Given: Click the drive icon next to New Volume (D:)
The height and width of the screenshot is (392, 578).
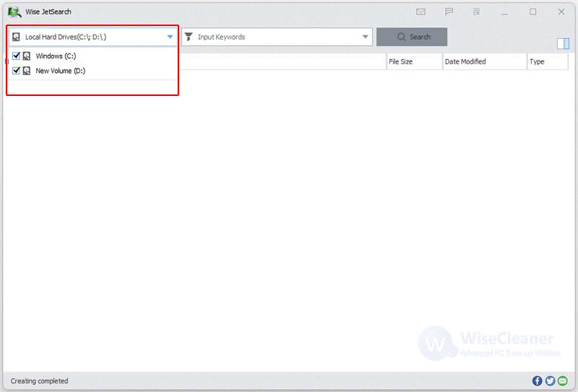Looking at the screenshot, I should click(x=27, y=71).
